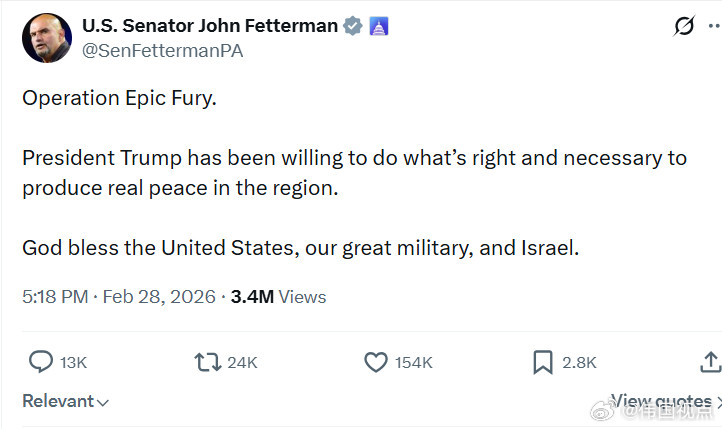Like the post with heart icon
Viewport: 722px width, 429px height.
coord(375,361)
